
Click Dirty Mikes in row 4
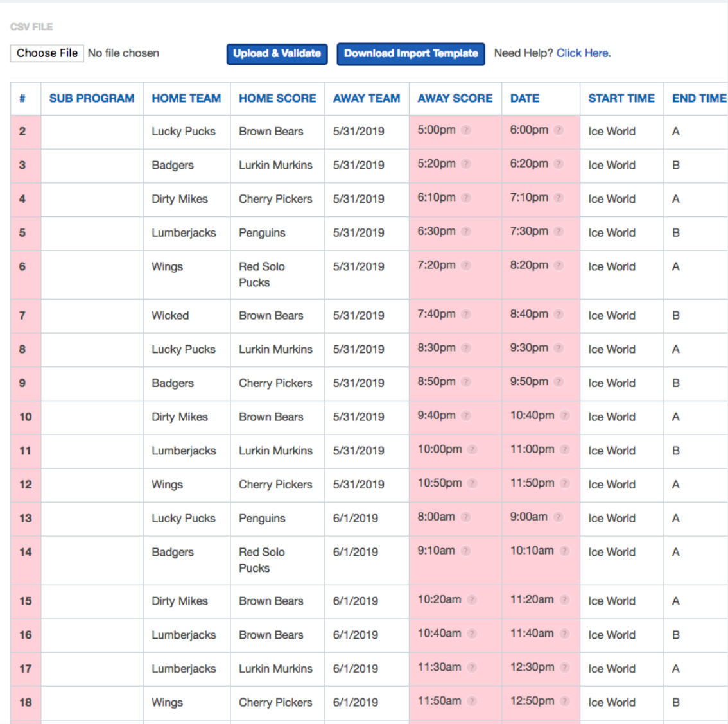180,199
